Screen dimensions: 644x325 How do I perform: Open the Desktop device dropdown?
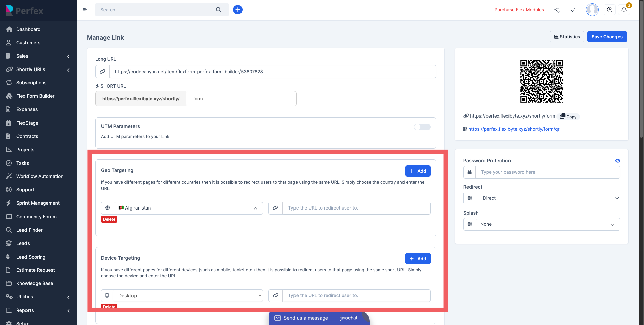click(188, 296)
